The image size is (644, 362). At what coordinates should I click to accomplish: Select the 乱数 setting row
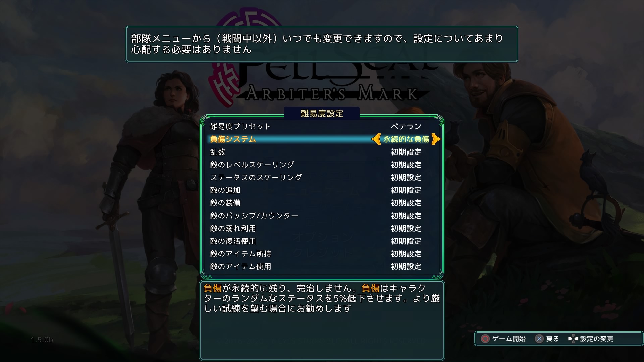pos(322,152)
